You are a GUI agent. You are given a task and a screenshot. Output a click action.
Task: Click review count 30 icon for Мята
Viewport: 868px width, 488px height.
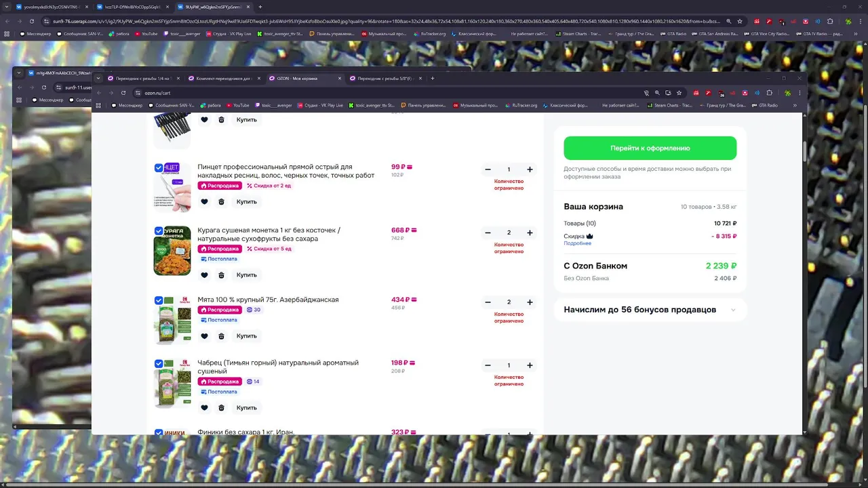pos(254,310)
